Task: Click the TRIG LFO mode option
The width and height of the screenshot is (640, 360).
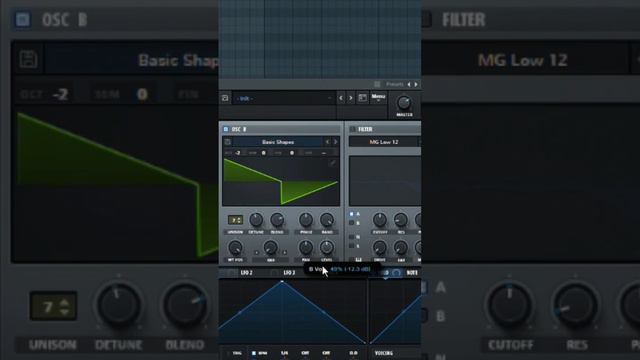Action: coord(237,353)
